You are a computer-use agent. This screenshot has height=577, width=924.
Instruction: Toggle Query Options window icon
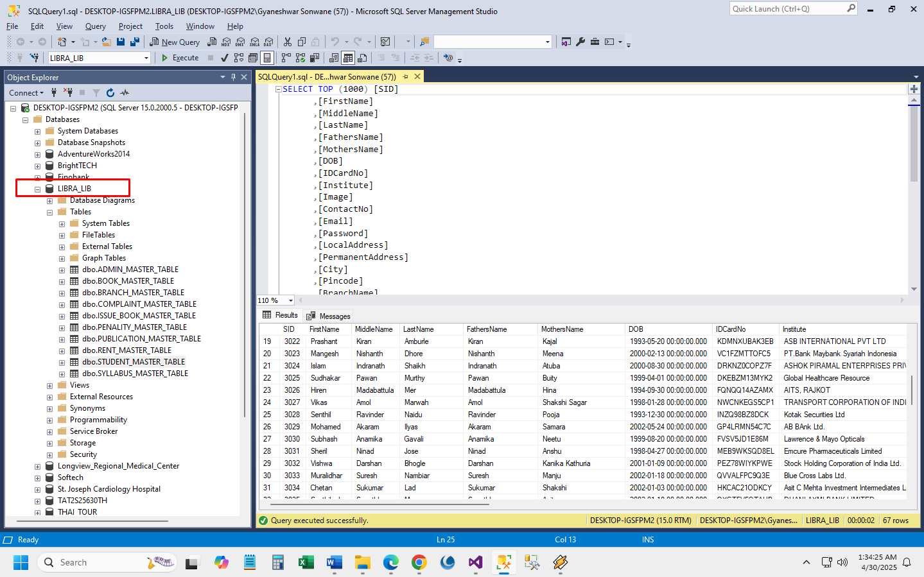[252, 58]
